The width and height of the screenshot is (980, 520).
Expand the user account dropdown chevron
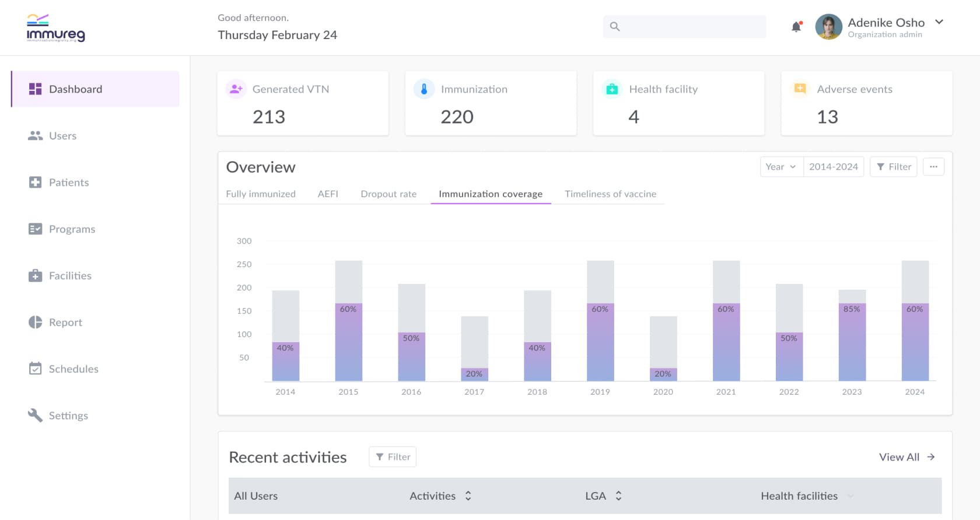(x=939, y=22)
